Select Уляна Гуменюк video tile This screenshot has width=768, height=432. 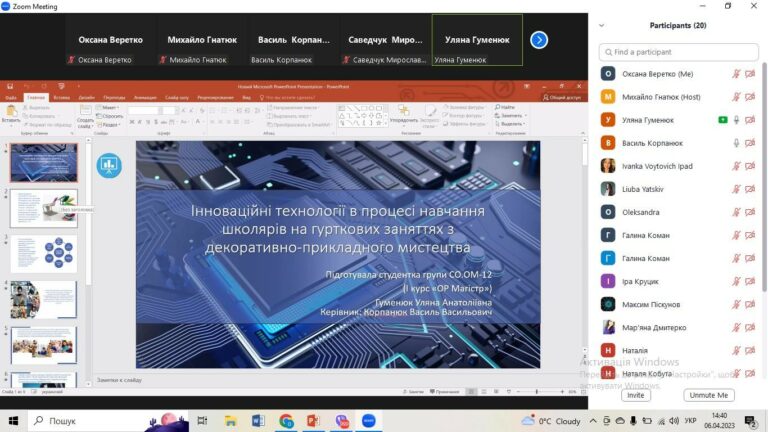[477, 40]
